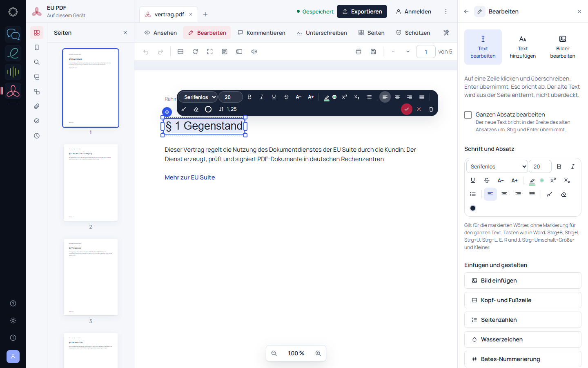Click the dark text color swatch in the side panel
This screenshot has height=368, width=588.
[473, 208]
